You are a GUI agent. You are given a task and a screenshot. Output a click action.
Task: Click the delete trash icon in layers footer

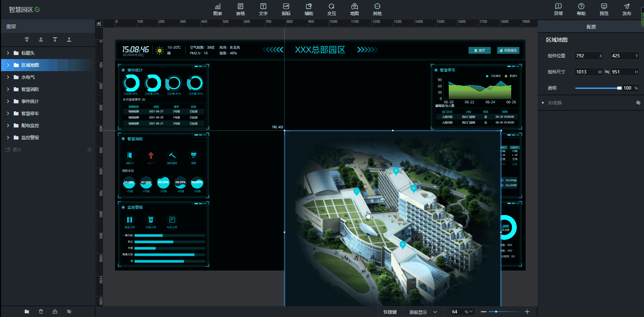[41, 312]
